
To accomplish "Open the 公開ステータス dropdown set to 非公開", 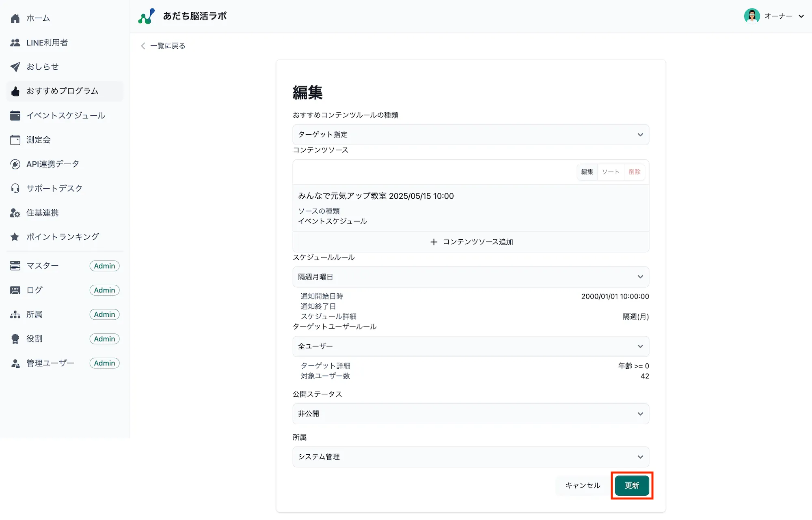I will click(x=471, y=414).
